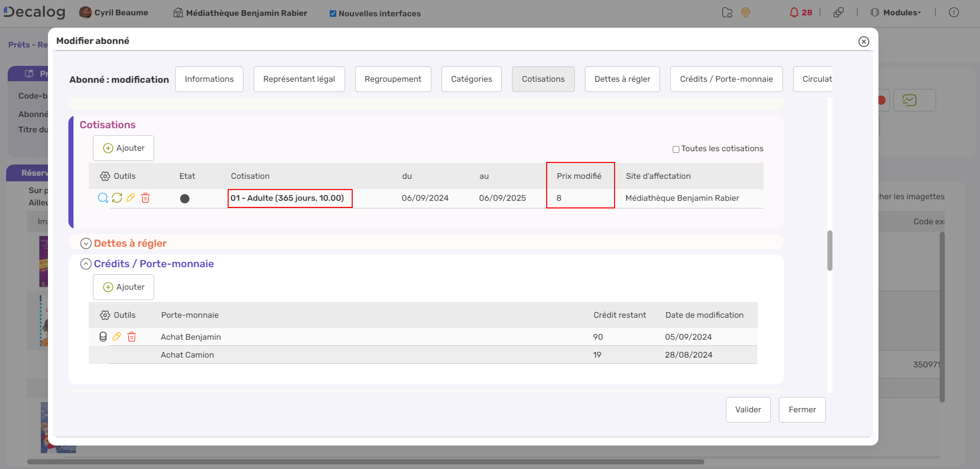The width and height of the screenshot is (980, 469).
Task: Click Ajouter in the Cotisations section
Action: coord(124,148)
